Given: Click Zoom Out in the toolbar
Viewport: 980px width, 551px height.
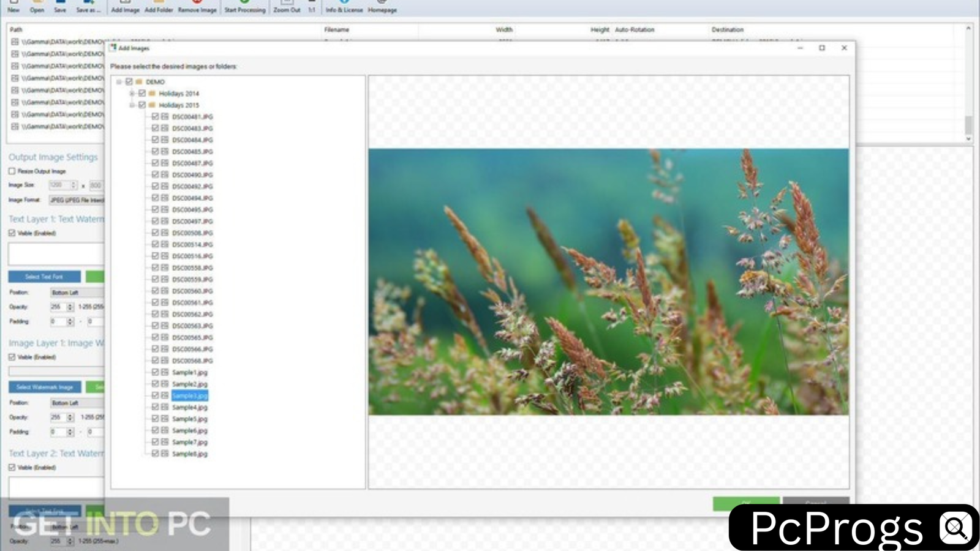Looking at the screenshot, I should click(x=287, y=7).
